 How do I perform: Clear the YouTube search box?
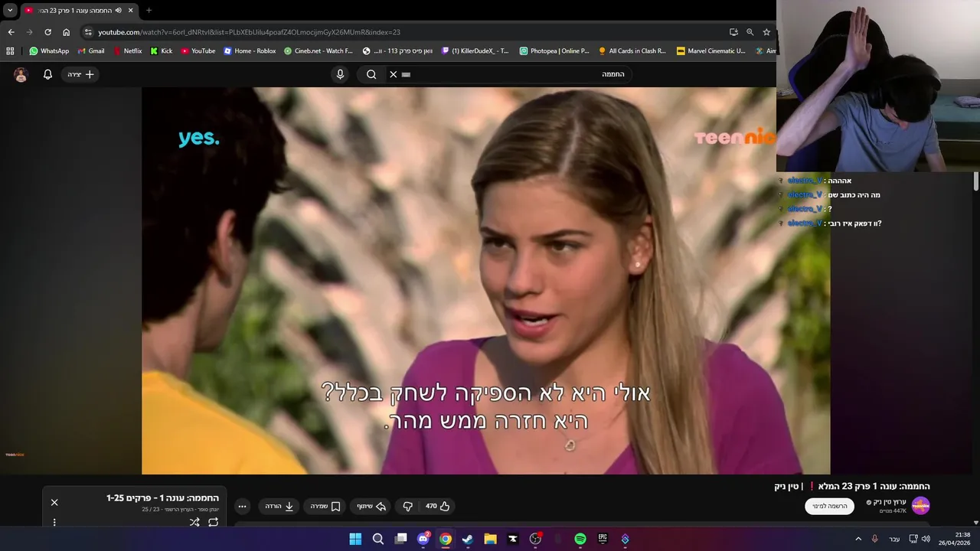394,74
